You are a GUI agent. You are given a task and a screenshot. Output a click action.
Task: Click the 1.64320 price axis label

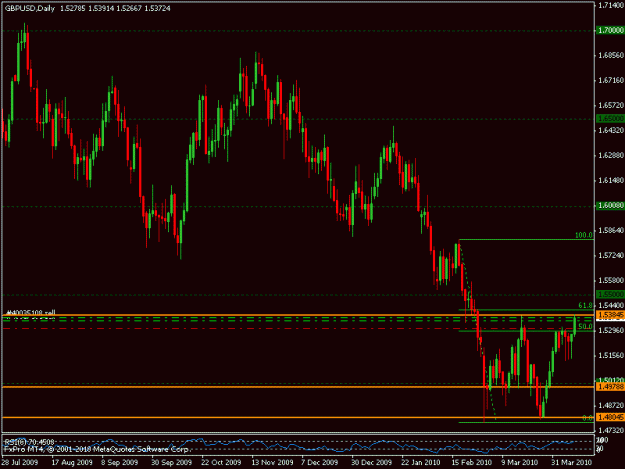click(x=611, y=130)
